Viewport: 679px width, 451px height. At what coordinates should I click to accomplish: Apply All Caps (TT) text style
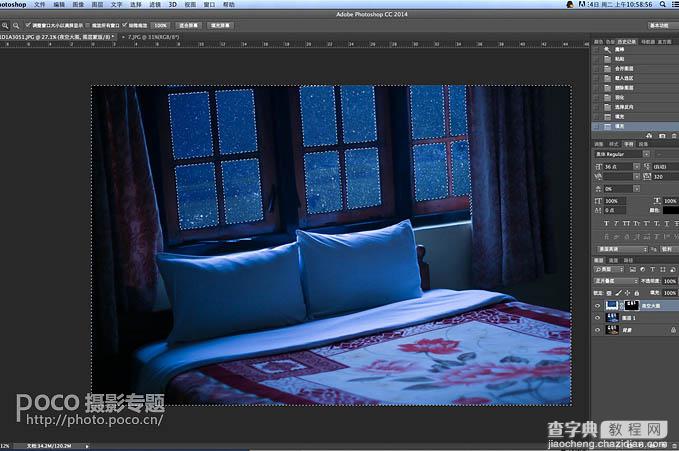point(626,224)
